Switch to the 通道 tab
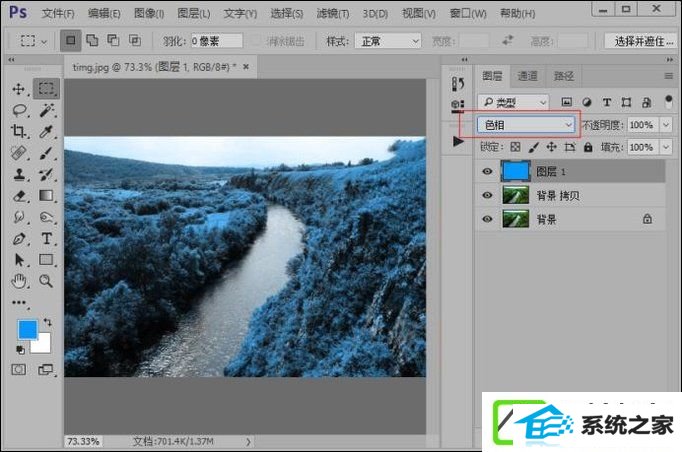Viewport: 682px width, 452px height. [527, 77]
